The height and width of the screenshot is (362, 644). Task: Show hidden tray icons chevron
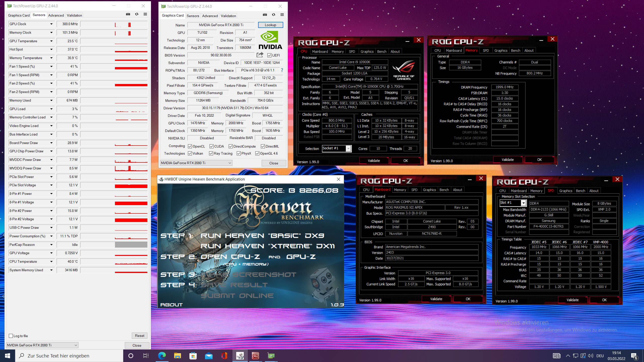pos(568,356)
